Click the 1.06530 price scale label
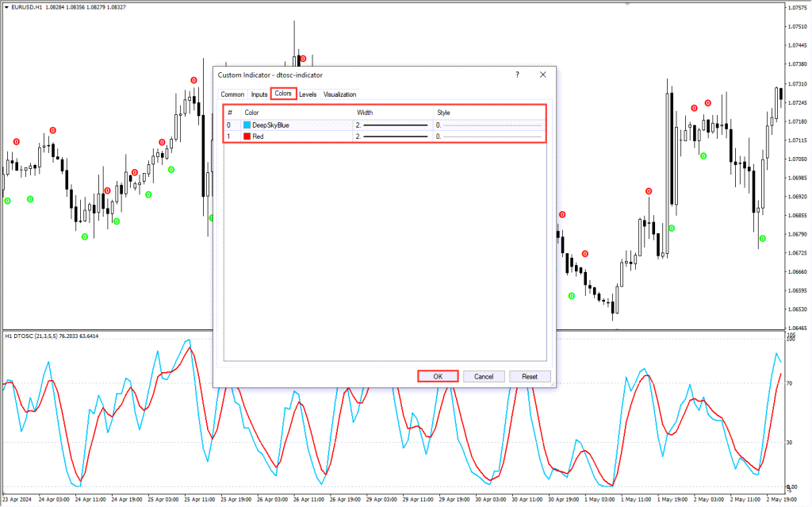This screenshot has height=507, width=812. [798, 309]
